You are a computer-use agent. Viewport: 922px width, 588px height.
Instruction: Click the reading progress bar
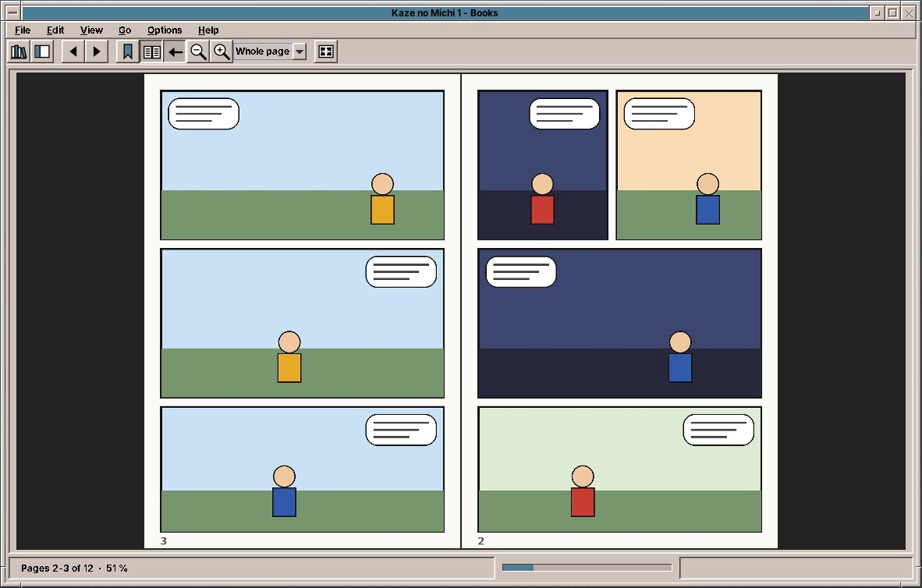(587, 568)
